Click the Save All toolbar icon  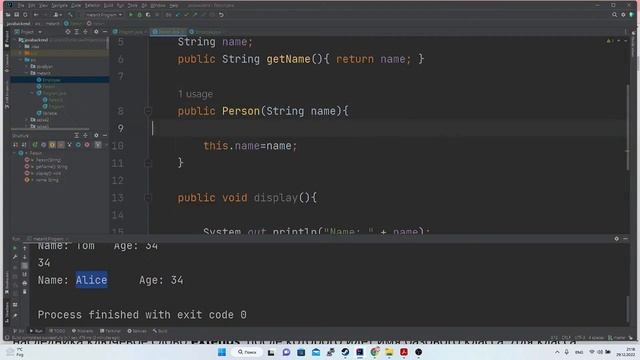[16, 15]
